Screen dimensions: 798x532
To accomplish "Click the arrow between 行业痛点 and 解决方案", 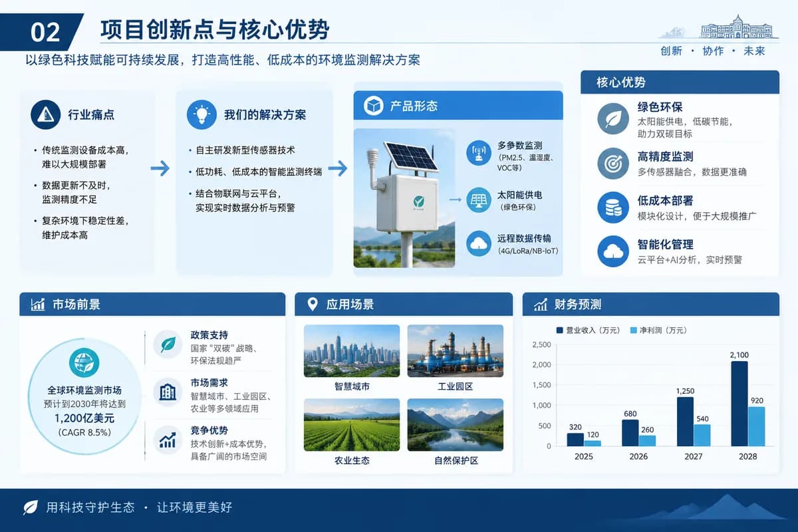I will pyautogui.click(x=160, y=169).
